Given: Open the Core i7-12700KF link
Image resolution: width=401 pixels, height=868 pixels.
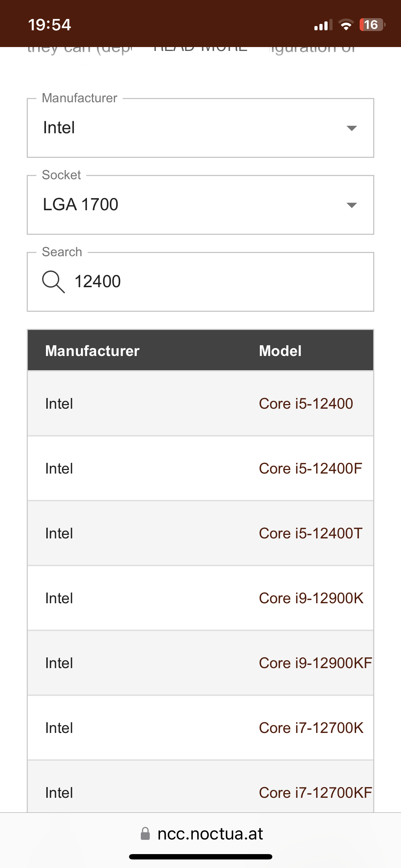Looking at the screenshot, I should (x=315, y=793).
